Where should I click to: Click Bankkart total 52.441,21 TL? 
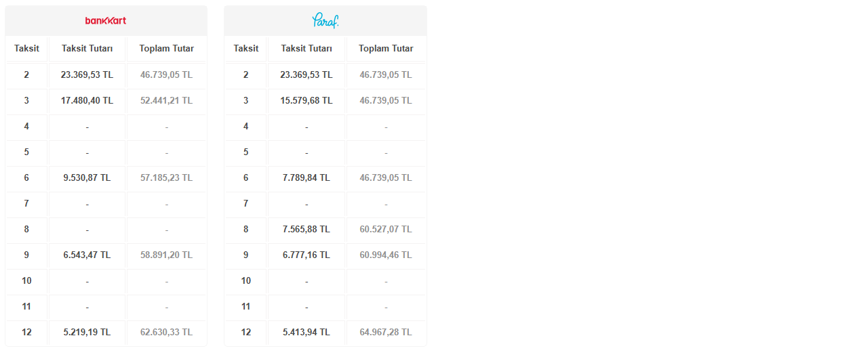(x=166, y=100)
